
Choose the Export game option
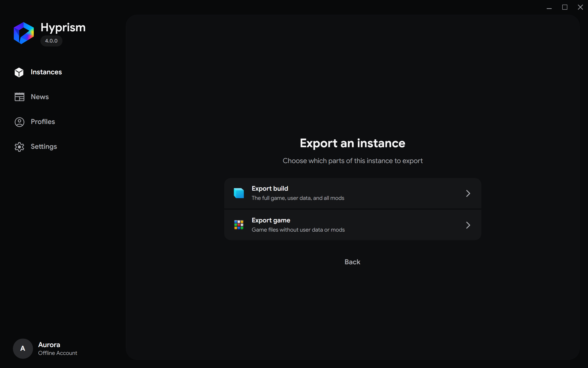pos(353,225)
